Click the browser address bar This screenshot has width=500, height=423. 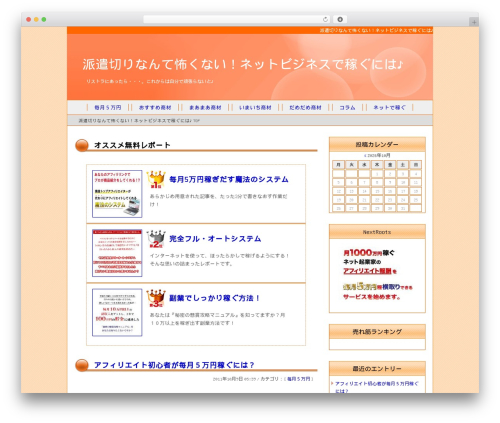click(x=237, y=19)
